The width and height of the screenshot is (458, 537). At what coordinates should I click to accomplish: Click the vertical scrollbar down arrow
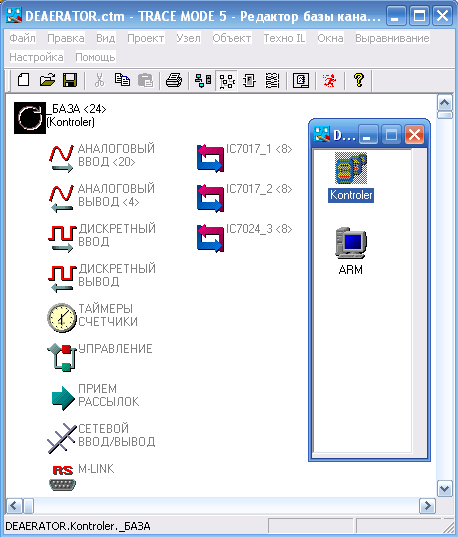point(445,488)
